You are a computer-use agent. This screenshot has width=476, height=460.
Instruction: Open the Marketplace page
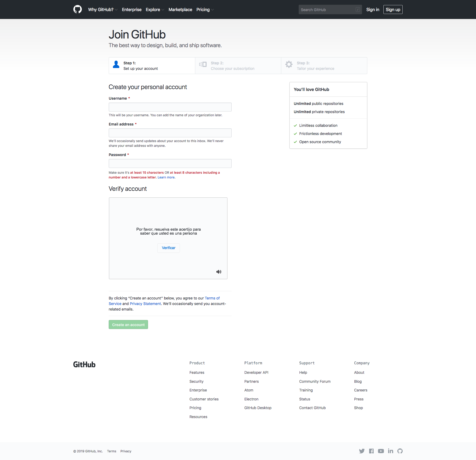(180, 9)
